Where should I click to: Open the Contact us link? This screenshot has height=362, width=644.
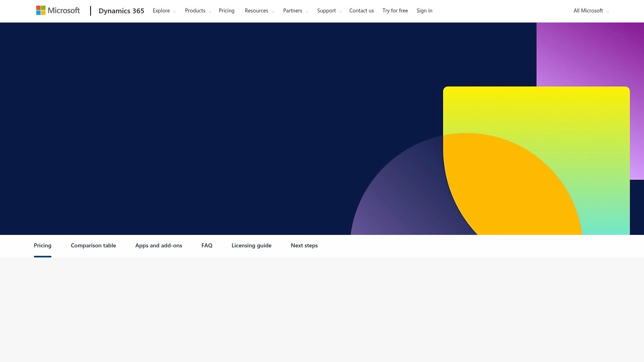(x=361, y=11)
